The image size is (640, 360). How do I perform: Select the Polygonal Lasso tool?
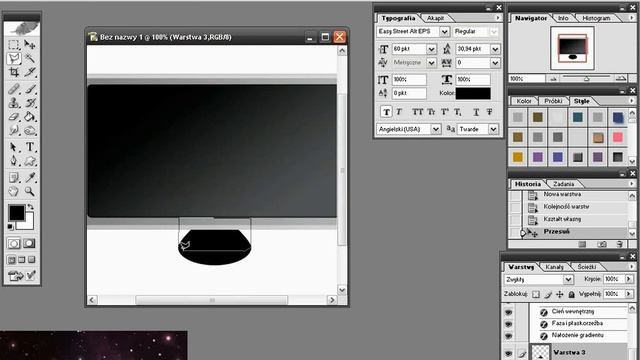click(x=14, y=58)
